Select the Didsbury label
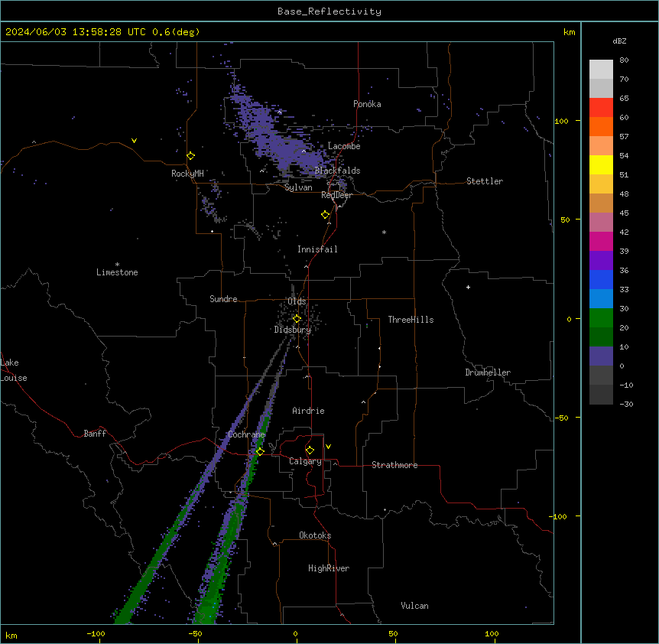 click(293, 330)
